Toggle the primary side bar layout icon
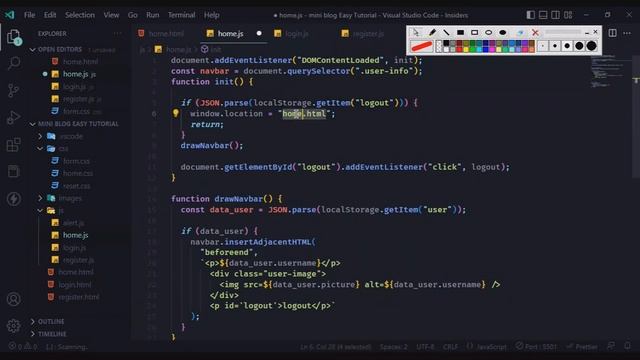The height and width of the screenshot is (360, 640). pyautogui.click(x=530, y=15)
